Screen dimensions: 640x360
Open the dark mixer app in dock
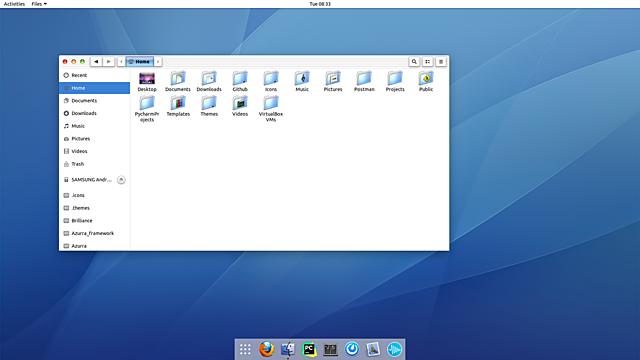click(330, 350)
